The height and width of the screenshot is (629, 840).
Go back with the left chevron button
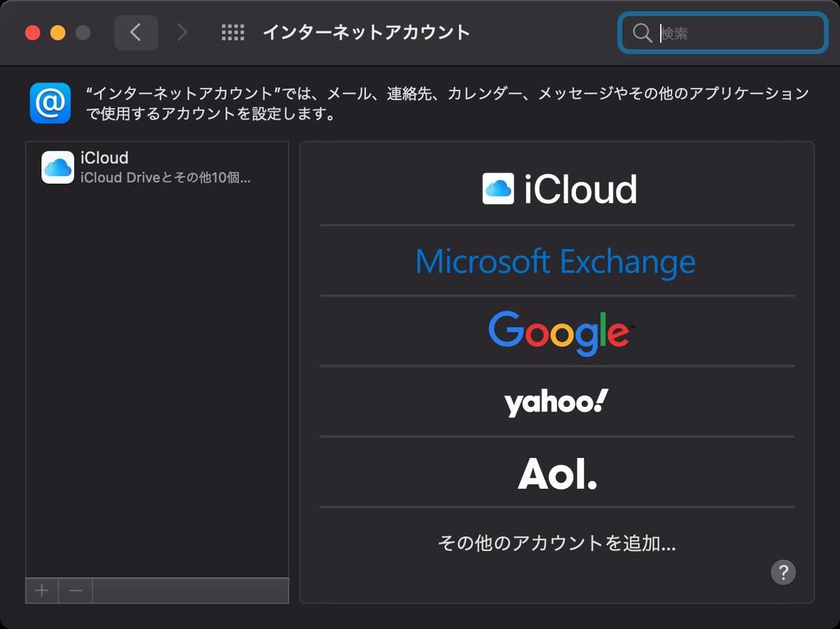pyautogui.click(x=136, y=32)
